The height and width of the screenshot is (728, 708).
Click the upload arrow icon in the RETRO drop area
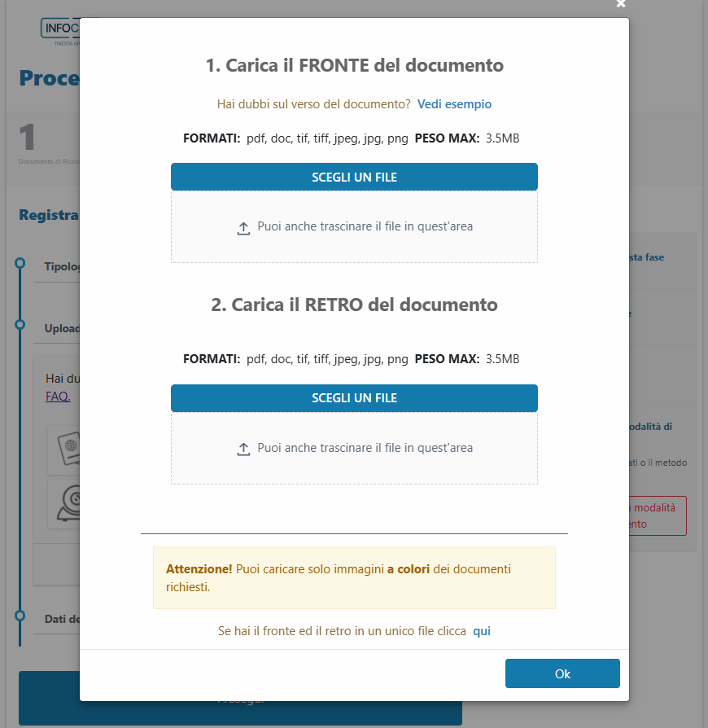[243, 450]
